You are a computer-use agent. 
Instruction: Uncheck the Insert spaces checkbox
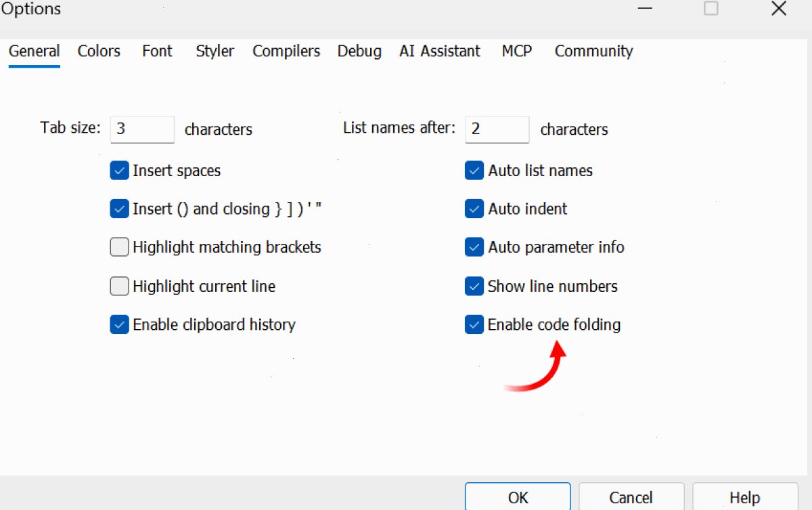119,171
